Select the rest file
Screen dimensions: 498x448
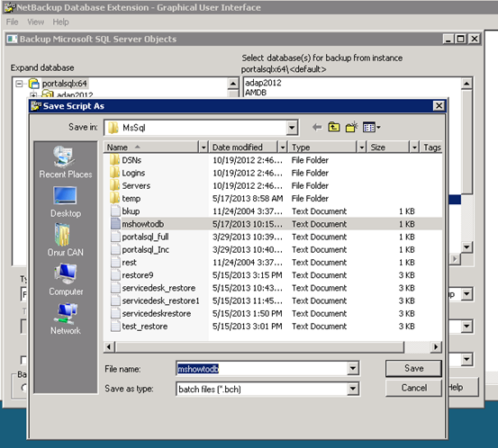click(x=129, y=263)
